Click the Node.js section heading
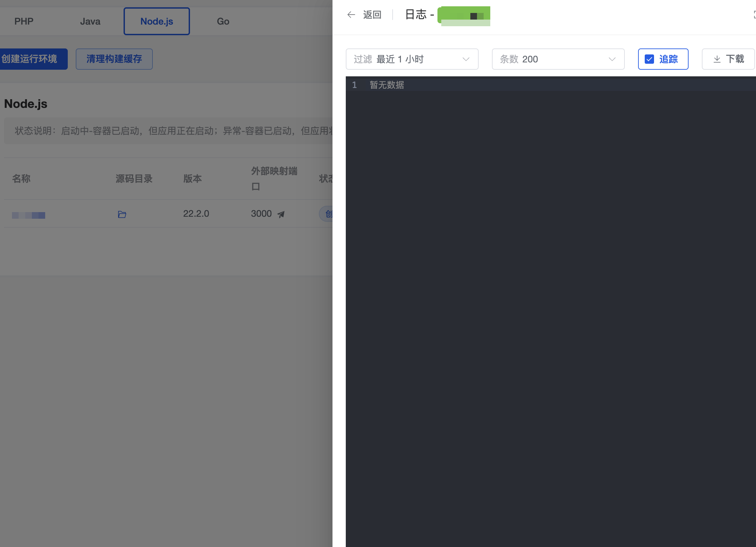Viewport: 756px width, 547px height. coord(26,104)
